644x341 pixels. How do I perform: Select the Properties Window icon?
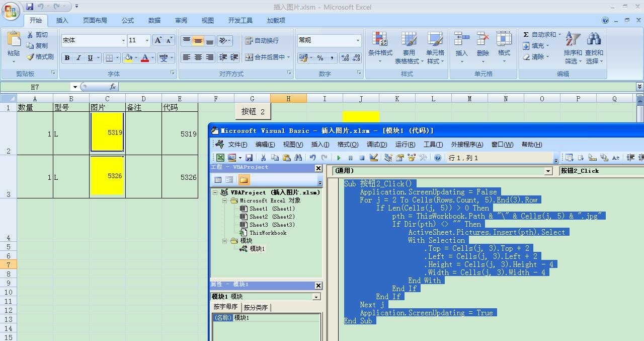399,157
